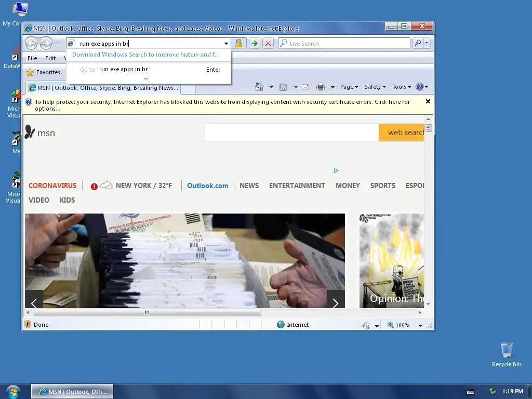The height and width of the screenshot is (399, 532).
Task: Click the Print icon
Action: 320,87
